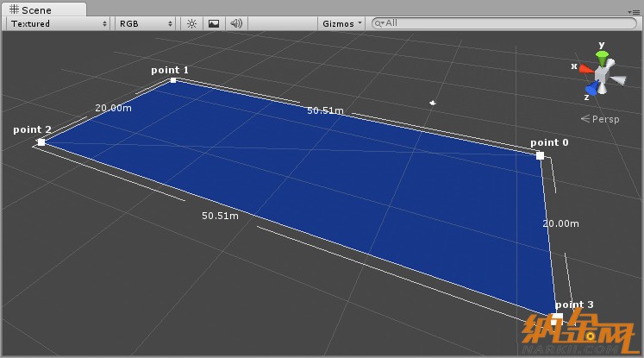Open search filter magnifier dropdown
This screenshot has height=358, width=644.
379,23
